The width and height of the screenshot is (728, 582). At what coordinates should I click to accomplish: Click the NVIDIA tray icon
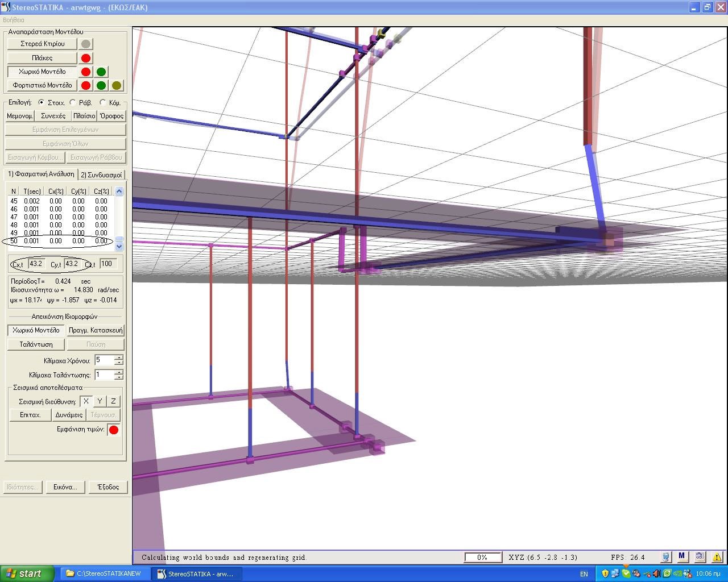677,573
